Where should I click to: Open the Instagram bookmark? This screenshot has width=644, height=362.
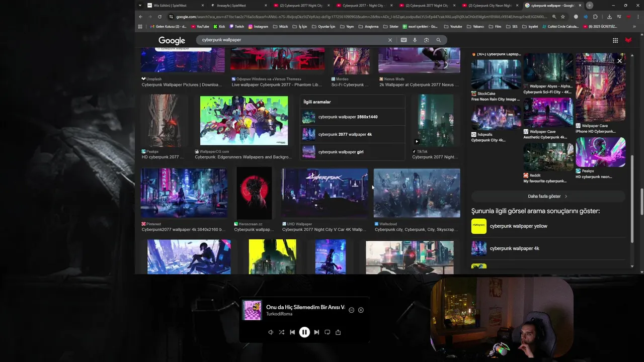[258, 27]
